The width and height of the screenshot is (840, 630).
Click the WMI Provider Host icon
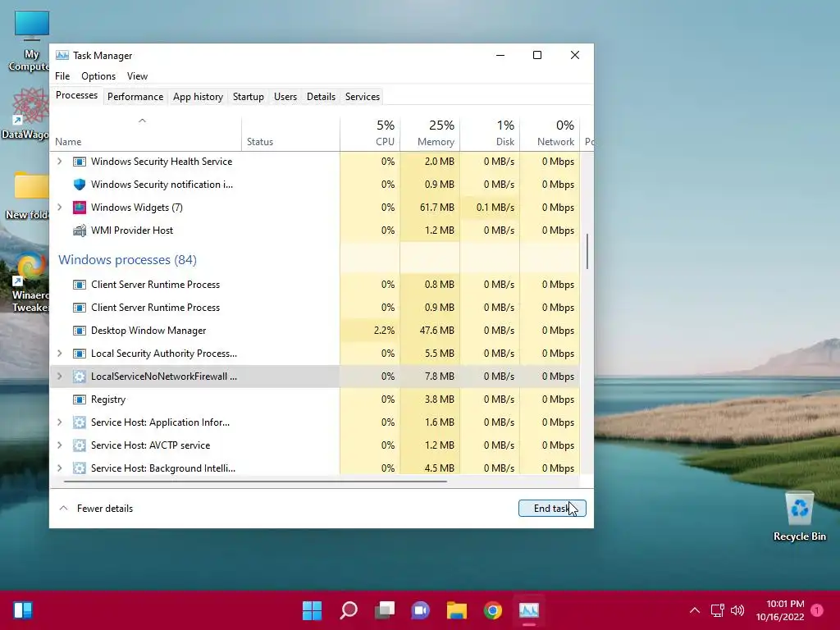click(x=80, y=231)
